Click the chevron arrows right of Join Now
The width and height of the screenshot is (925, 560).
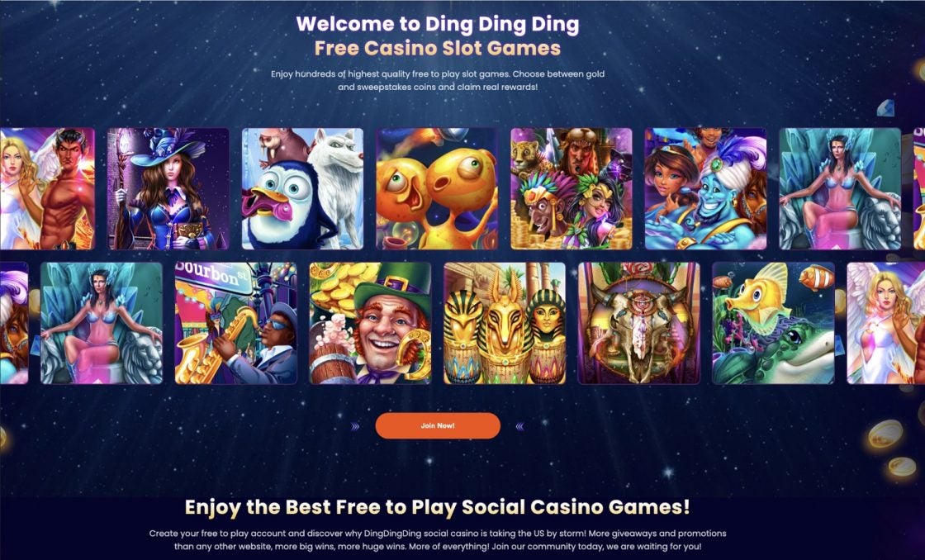coord(519,426)
